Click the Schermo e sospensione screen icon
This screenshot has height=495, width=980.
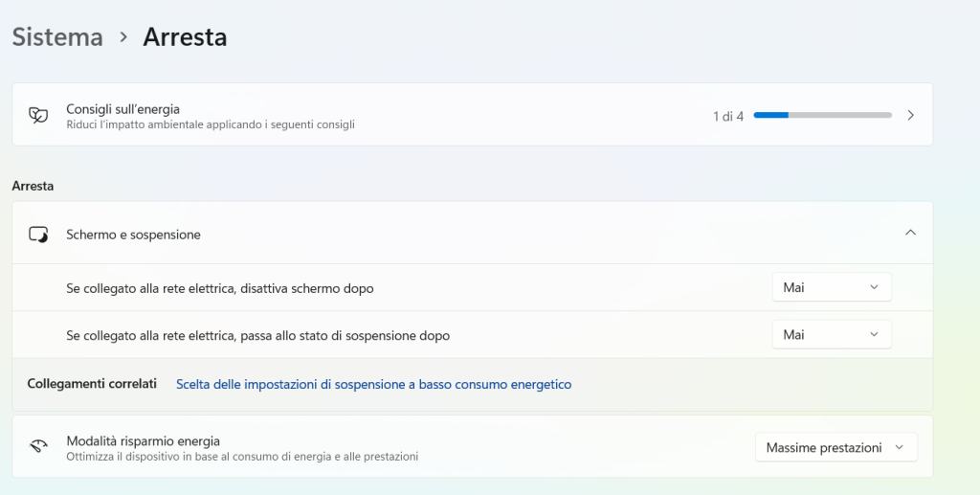(38, 234)
